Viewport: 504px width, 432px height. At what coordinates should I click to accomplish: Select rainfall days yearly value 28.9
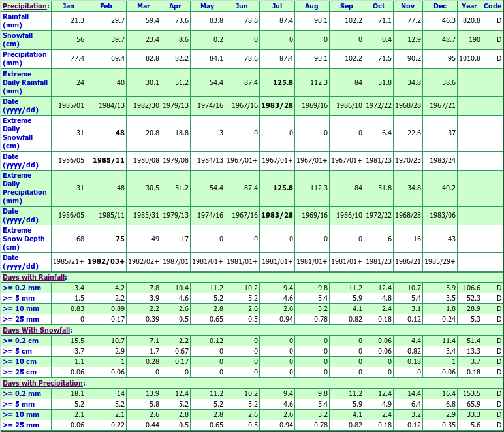pyautogui.click(x=474, y=308)
